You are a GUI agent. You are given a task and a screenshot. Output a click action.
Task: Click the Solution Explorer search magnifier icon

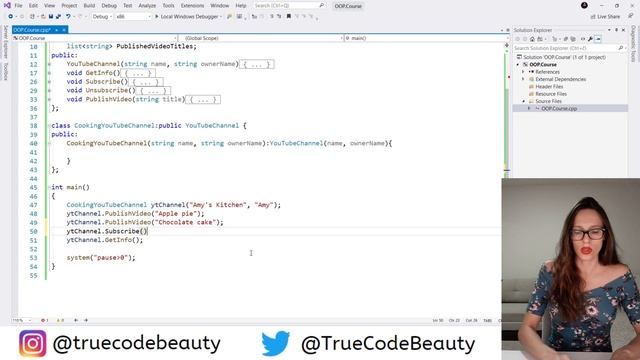point(620,48)
